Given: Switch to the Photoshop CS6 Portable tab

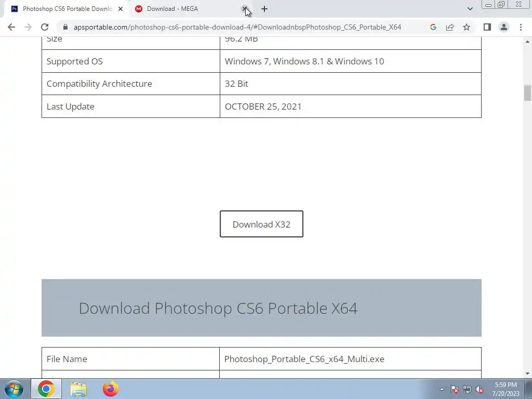Looking at the screenshot, I should pyautogui.click(x=66, y=9).
